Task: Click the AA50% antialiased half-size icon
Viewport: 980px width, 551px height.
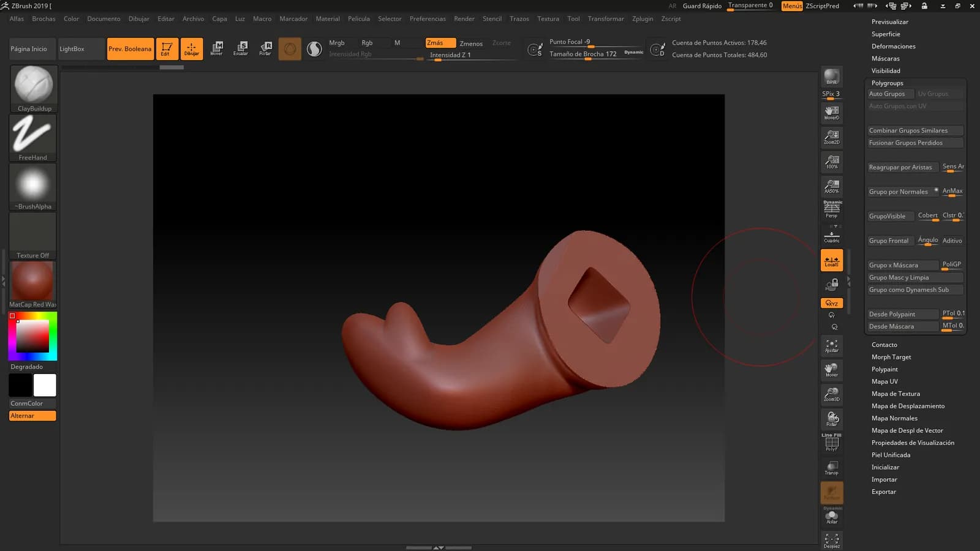Action: pos(832,186)
